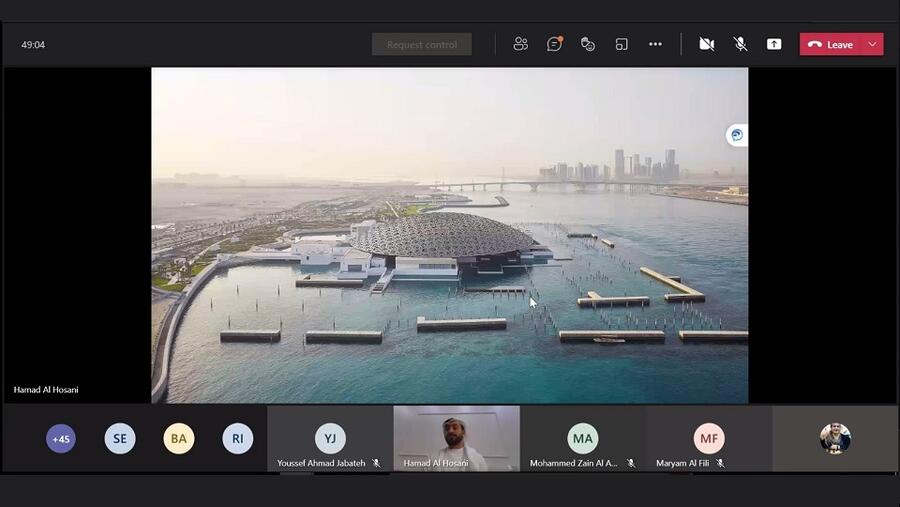Open the reactions and raise hand menu

[x=588, y=44]
